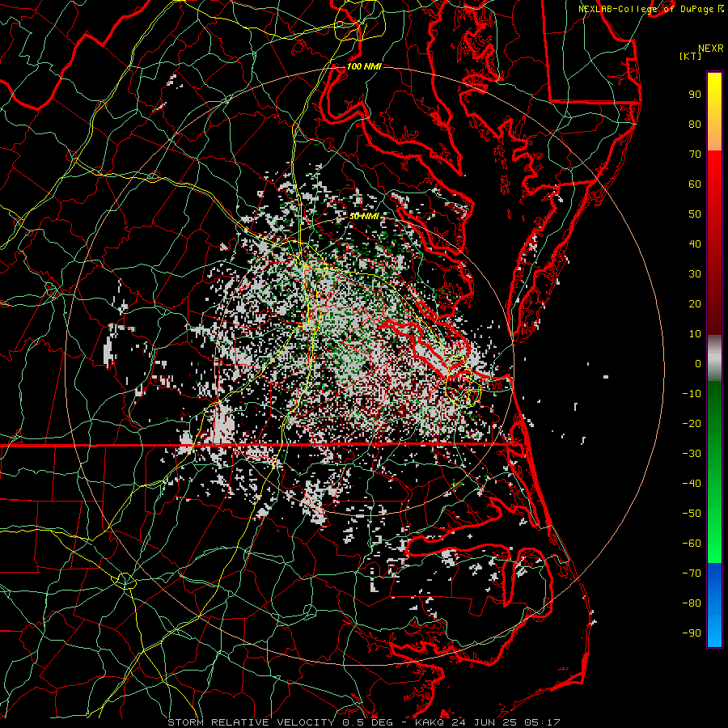Click the 90 value on velocity scale
728x728 pixels.
click(695, 95)
